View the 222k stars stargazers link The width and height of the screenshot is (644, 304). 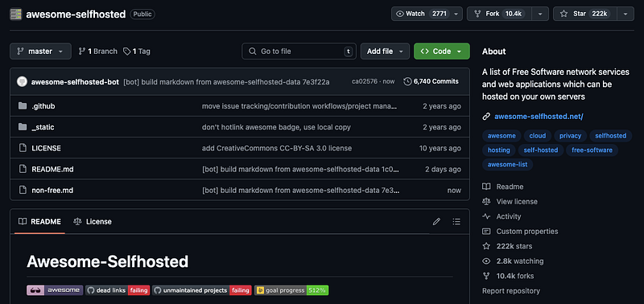click(508, 246)
